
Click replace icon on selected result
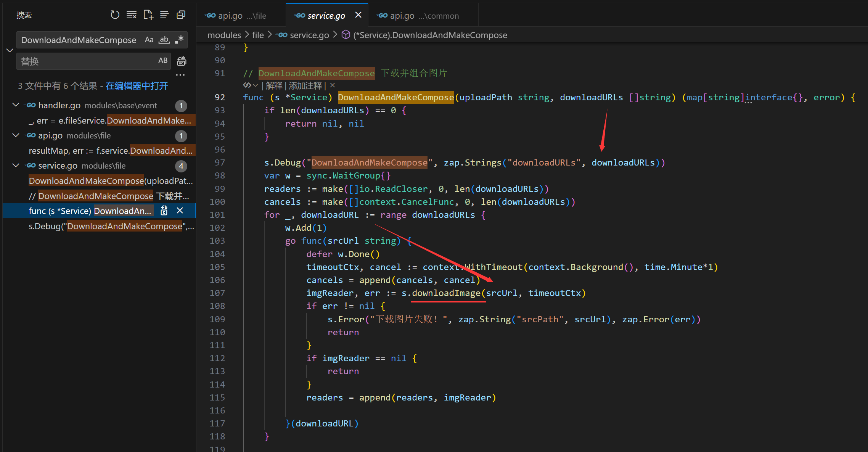coord(164,211)
